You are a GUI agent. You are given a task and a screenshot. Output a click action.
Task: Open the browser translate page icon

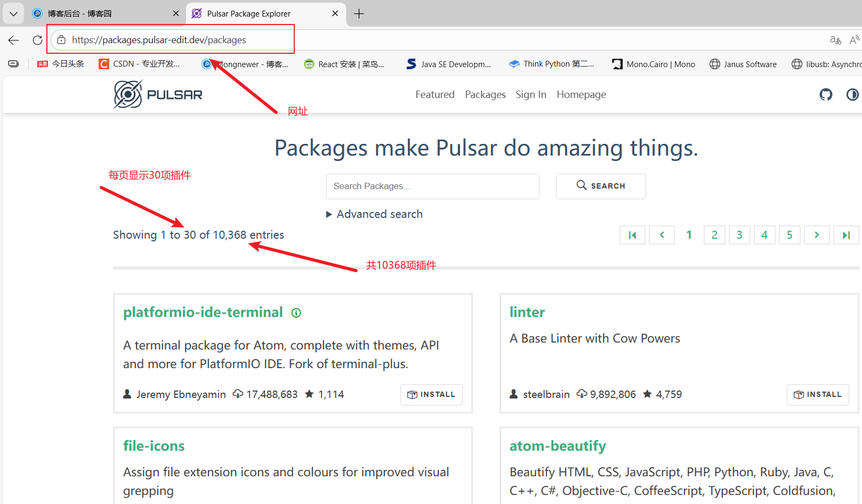click(835, 40)
